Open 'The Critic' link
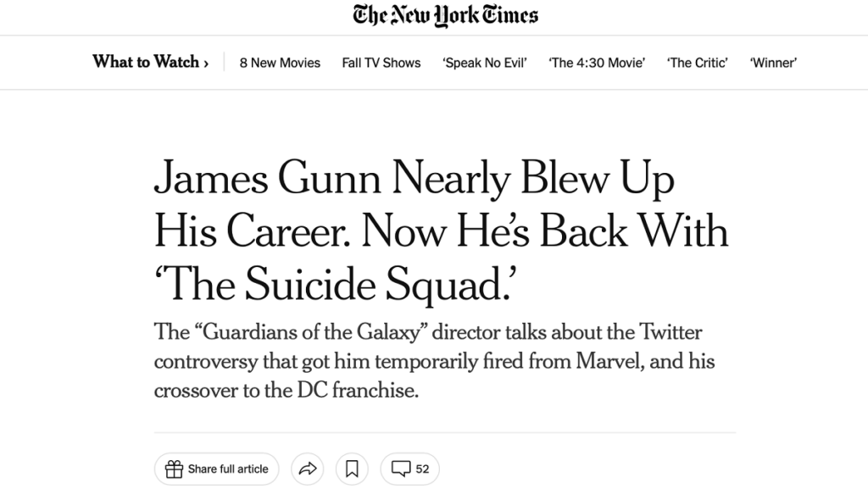Image resolution: width=868 pixels, height=500 pixels. pos(698,63)
